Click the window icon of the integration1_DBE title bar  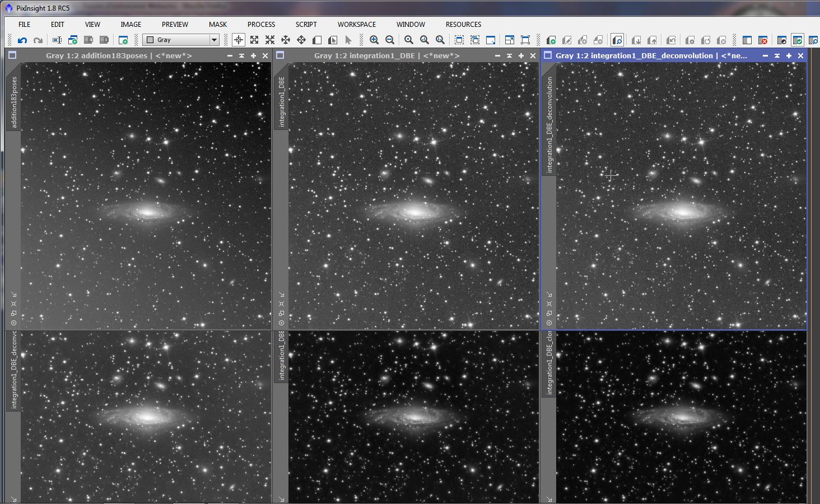[x=280, y=55]
